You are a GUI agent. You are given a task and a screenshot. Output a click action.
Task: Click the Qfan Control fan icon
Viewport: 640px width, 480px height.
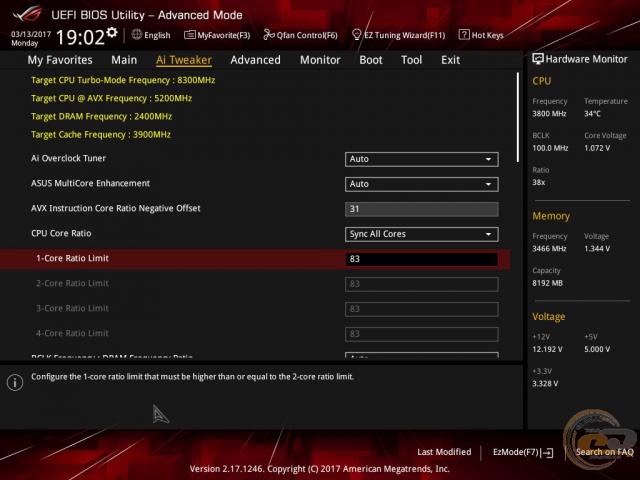(269, 35)
